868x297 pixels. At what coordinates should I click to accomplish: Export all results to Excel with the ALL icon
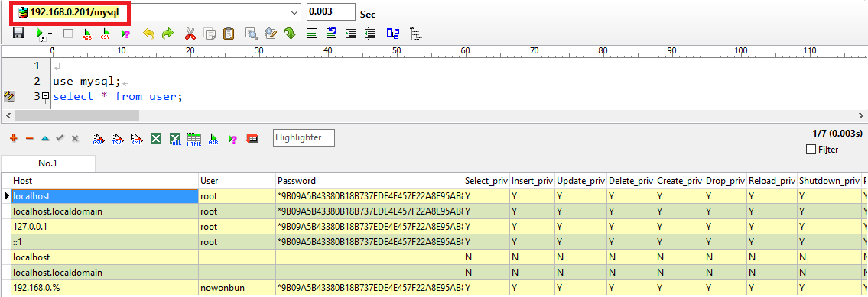(x=175, y=138)
